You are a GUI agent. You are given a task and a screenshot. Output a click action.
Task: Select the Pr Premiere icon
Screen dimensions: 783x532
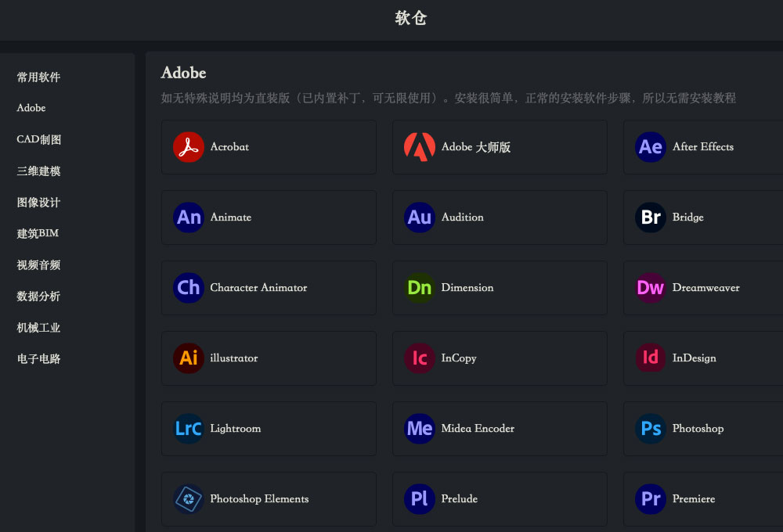coord(650,498)
